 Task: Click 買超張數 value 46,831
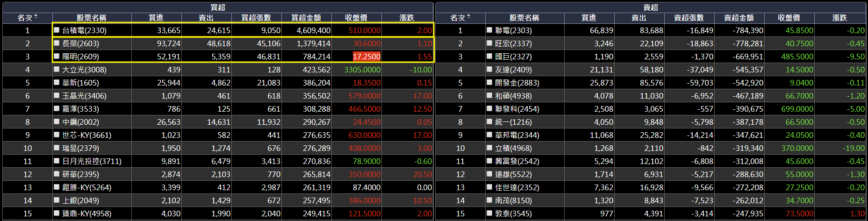click(269, 57)
